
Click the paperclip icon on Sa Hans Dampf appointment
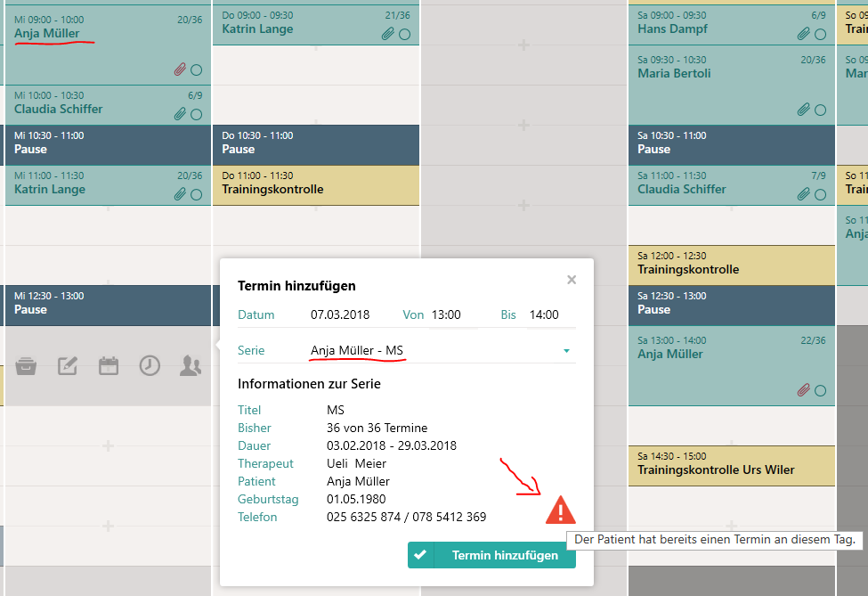804,34
